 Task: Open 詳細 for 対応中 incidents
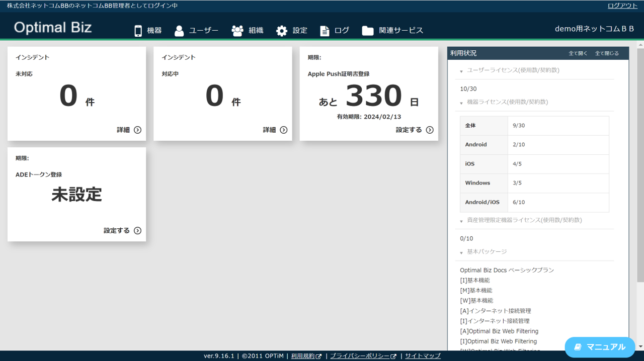click(x=275, y=130)
